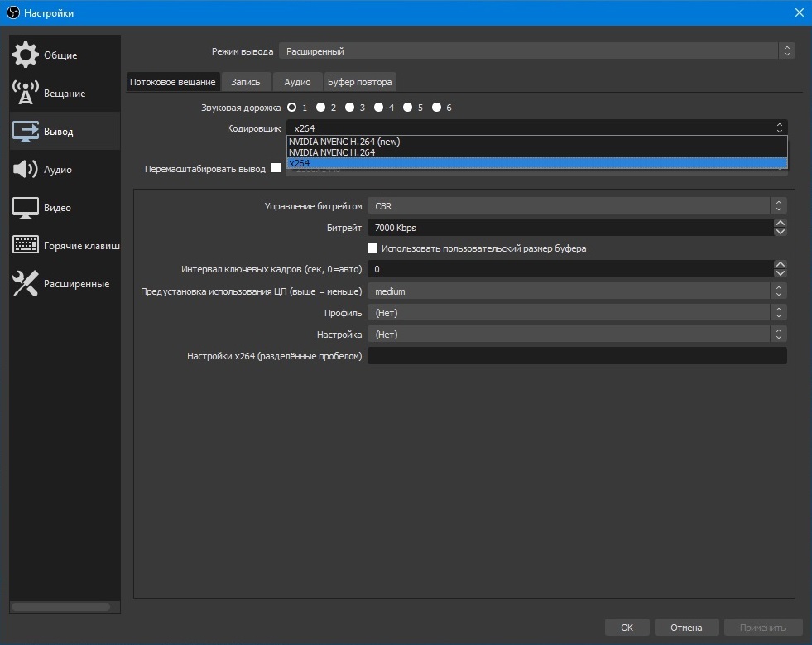This screenshot has height=645, width=812.
Task: Open Расширенные via the wrench icon
Action: [26, 283]
